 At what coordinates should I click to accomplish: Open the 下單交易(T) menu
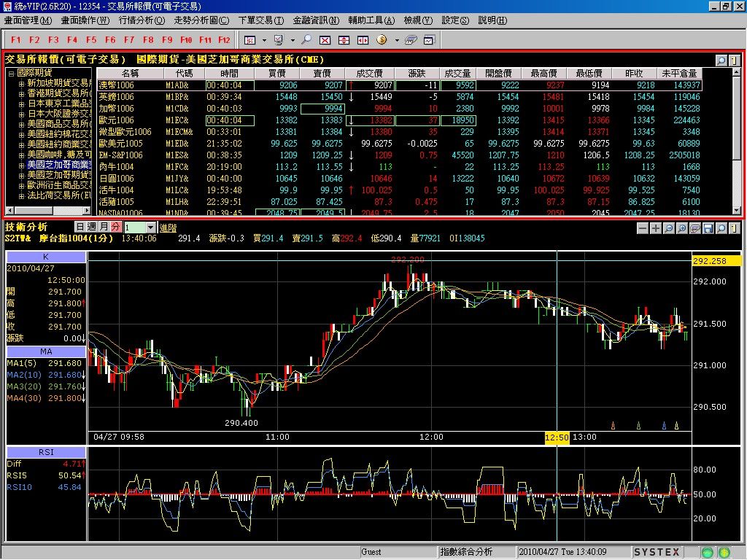point(260,20)
